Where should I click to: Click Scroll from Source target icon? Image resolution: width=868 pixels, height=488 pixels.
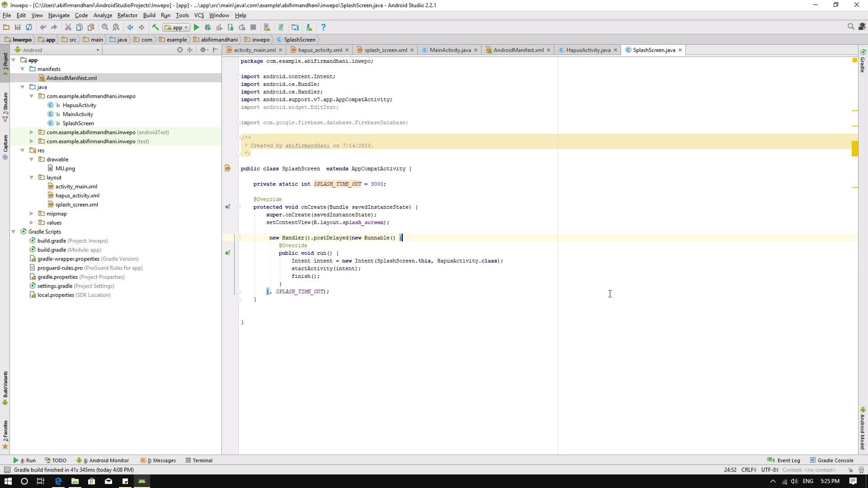pyautogui.click(x=180, y=50)
